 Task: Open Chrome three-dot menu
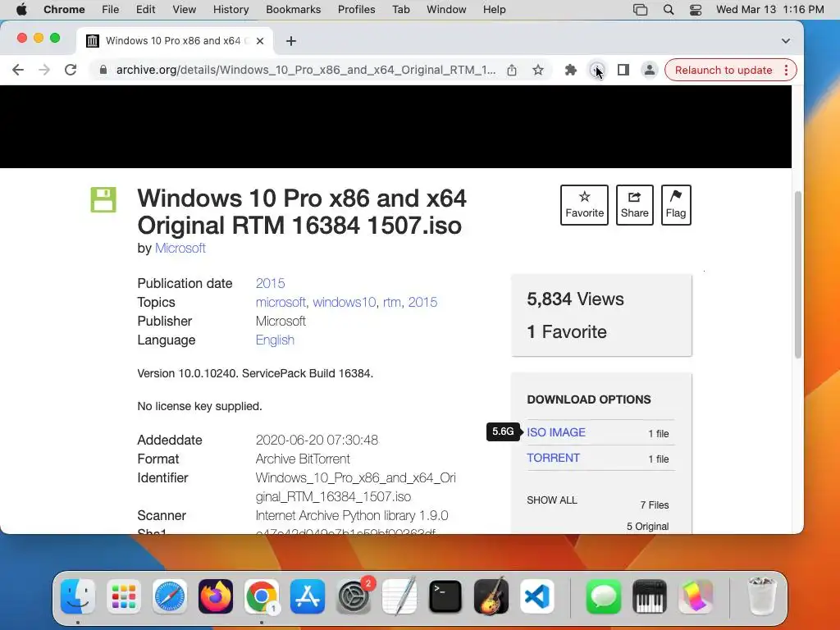[786, 71]
